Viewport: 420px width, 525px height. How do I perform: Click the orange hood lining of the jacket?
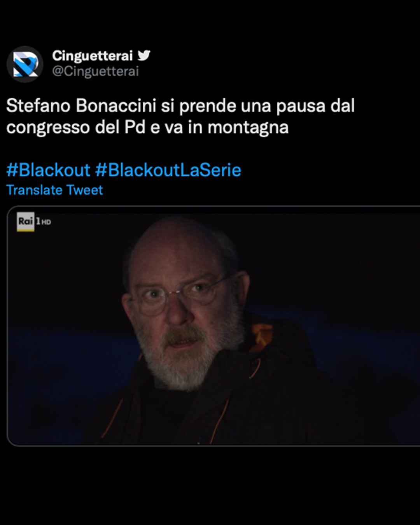[261, 337]
